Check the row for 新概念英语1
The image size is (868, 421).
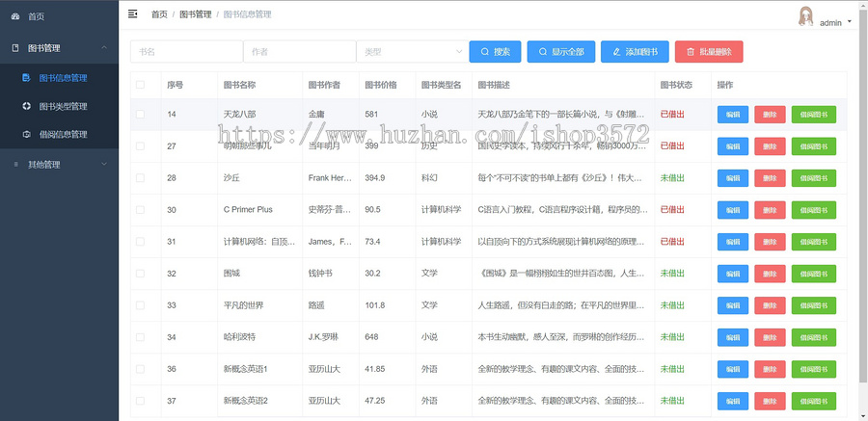click(x=140, y=369)
